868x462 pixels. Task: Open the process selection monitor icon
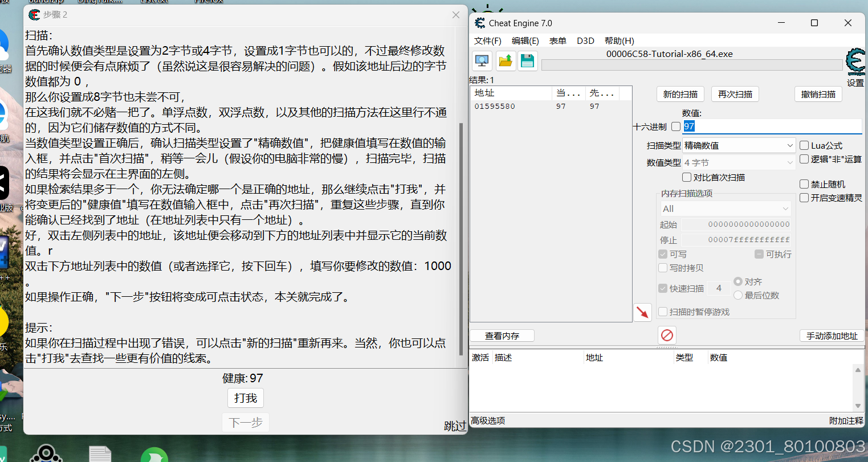(482, 61)
